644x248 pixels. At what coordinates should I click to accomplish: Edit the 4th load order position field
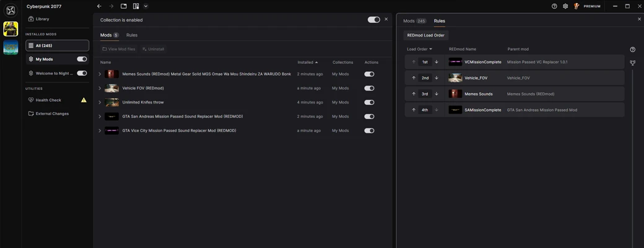(x=425, y=110)
